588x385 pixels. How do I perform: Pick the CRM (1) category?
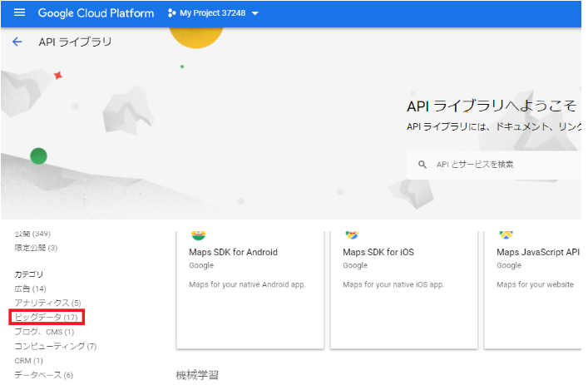point(28,361)
